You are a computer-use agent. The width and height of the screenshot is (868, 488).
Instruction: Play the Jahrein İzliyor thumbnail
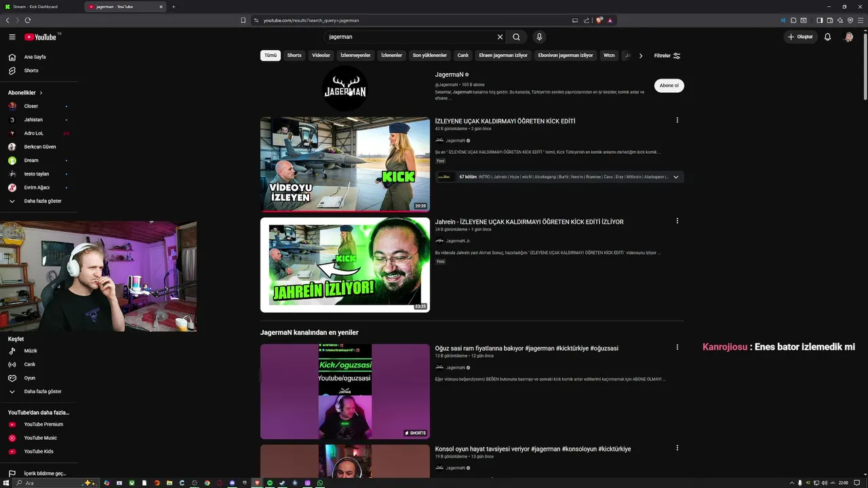[x=345, y=265]
